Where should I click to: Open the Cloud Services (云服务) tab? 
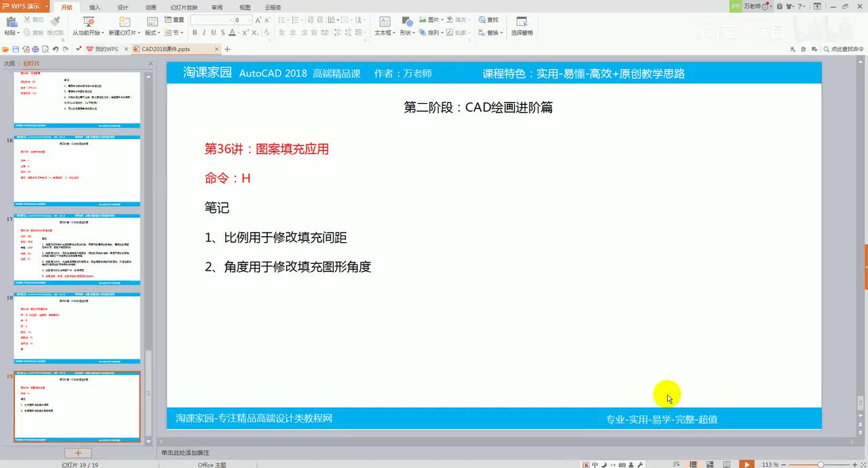[273, 7]
